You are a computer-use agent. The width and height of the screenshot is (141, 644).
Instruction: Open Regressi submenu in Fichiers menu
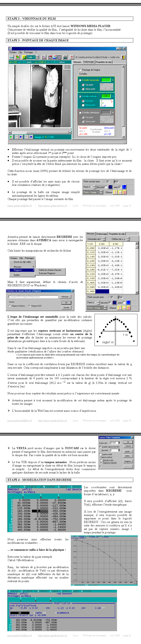pos(22,270)
